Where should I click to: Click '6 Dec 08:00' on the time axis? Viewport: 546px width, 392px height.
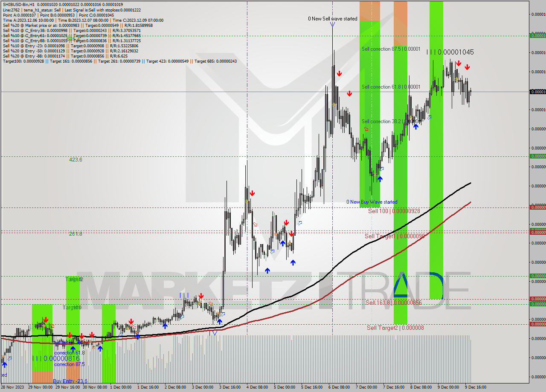[x=339, y=387]
